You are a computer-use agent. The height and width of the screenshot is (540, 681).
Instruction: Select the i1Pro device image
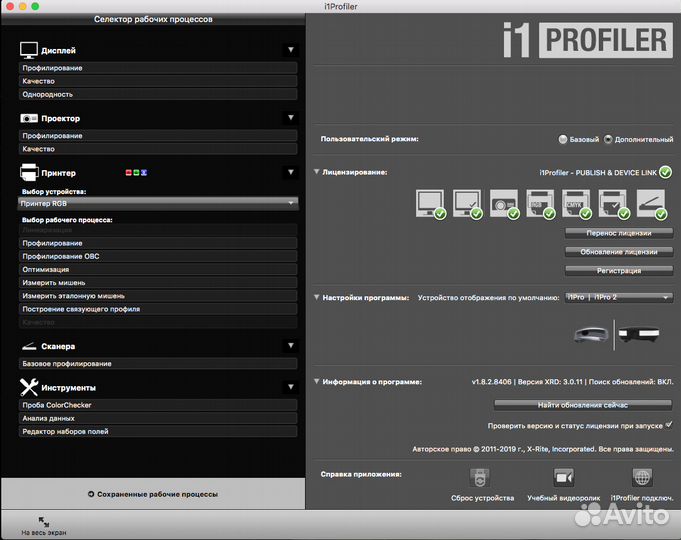tap(591, 335)
